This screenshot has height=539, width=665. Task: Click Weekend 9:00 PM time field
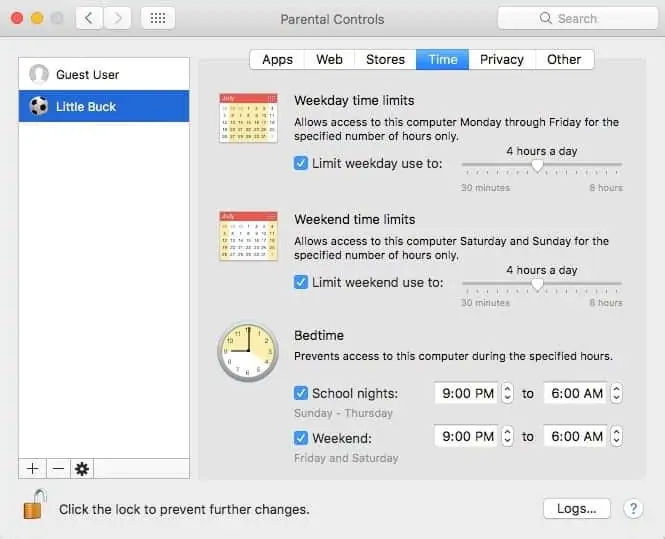467,436
